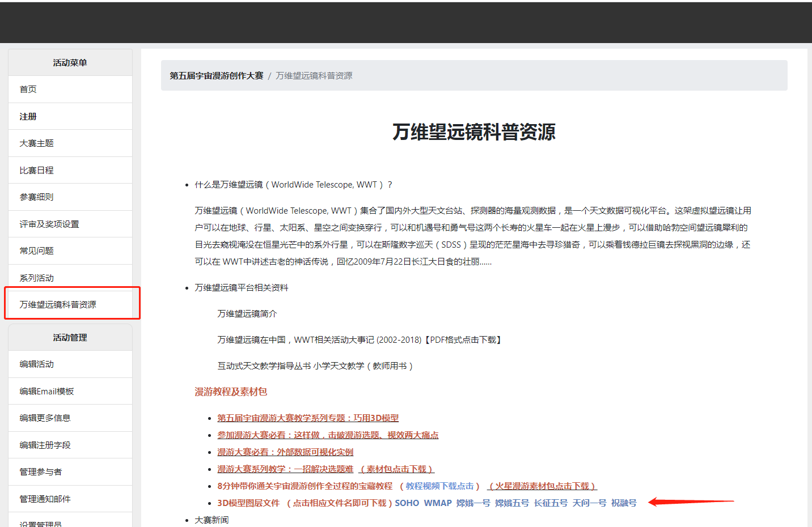This screenshot has width=812, height=527.
Task: Click breadcrumb 第五届宇宙漫游创作大赛
Action: (x=217, y=75)
